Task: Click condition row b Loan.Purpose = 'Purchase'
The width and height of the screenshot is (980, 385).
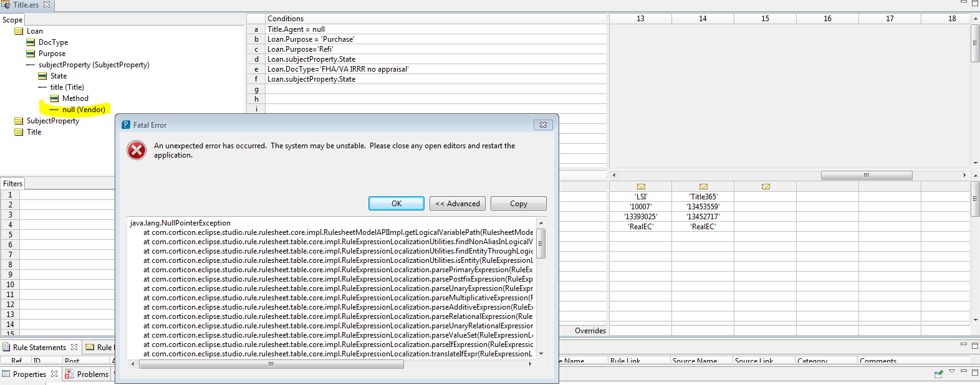Action: pos(436,39)
